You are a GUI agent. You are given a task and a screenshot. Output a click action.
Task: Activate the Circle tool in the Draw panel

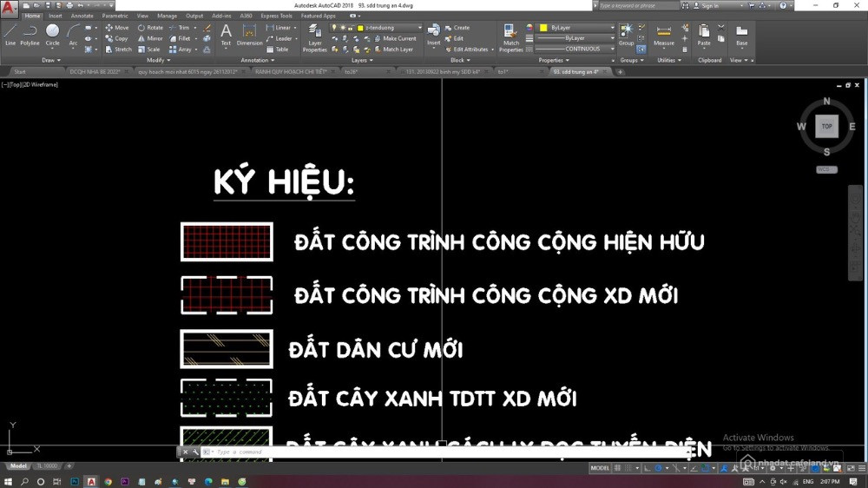pyautogui.click(x=52, y=33)
